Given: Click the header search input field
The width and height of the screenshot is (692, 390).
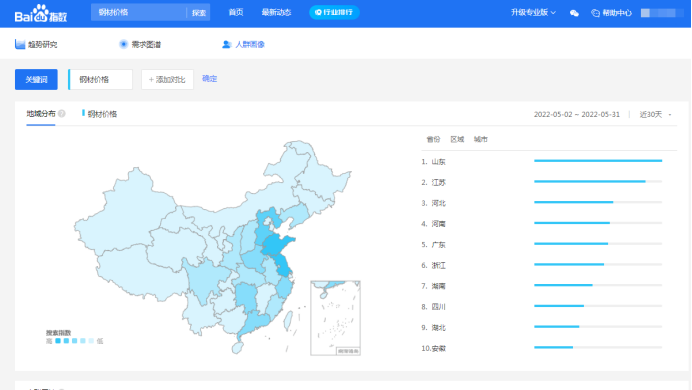Looking at the screenshot, I should point(139,12).
